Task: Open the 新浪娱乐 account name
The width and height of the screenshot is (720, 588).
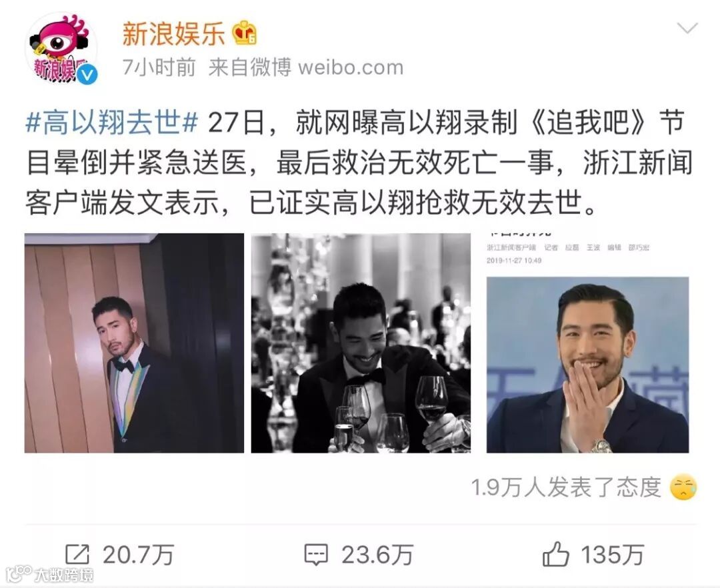Action: click(x=173, y=33)
